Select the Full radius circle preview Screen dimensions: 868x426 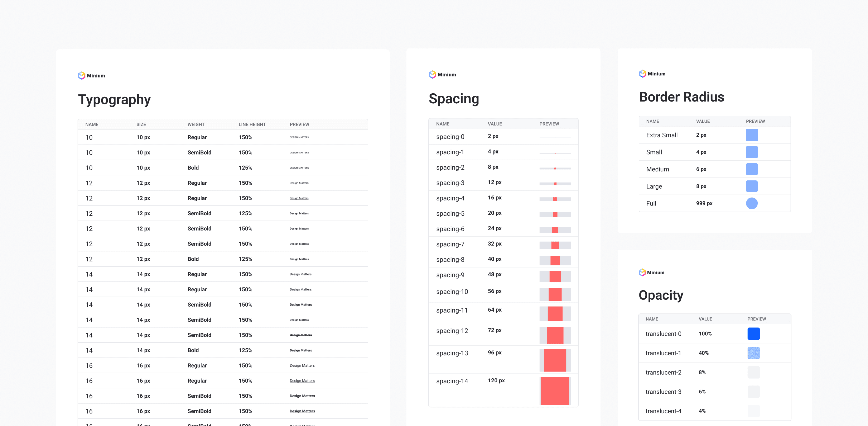click(751, 203)
